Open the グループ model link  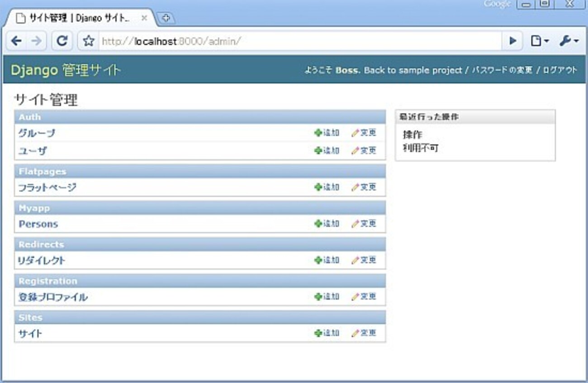[37, 133]
